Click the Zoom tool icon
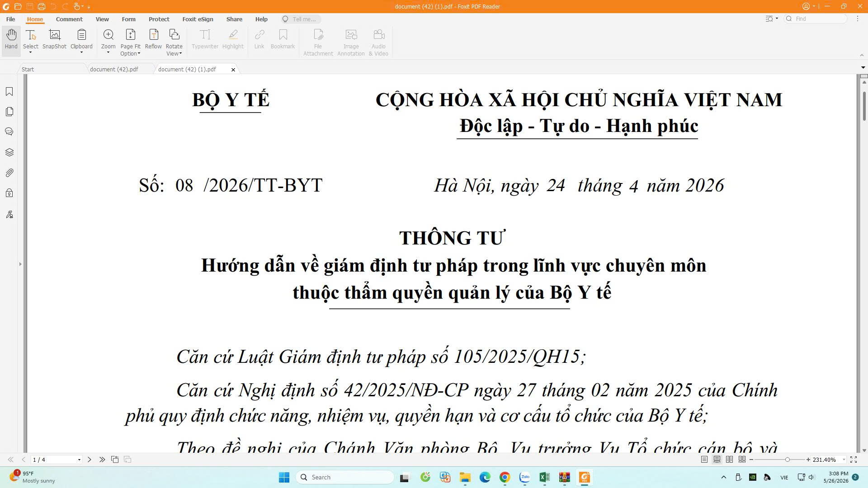Screen dimensions: 868x488 tap(108, 35)
